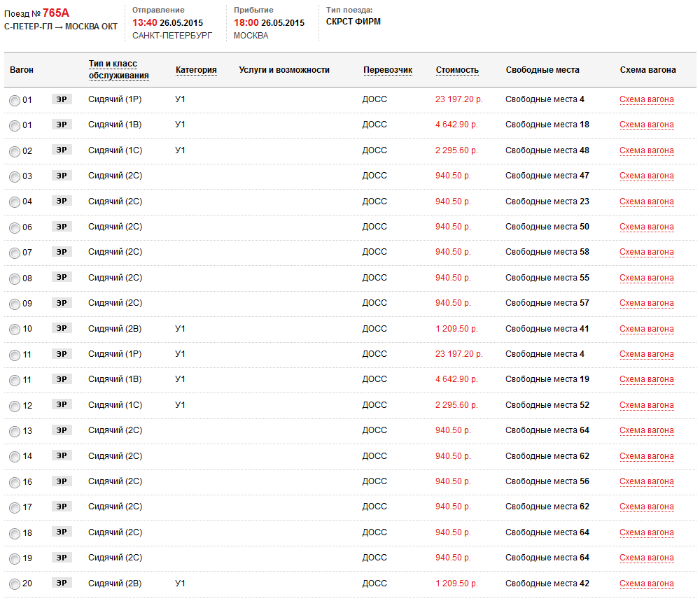Choose wagon 12 using its radio button
This screenshot has width=700, height=601.
point(15,406)
